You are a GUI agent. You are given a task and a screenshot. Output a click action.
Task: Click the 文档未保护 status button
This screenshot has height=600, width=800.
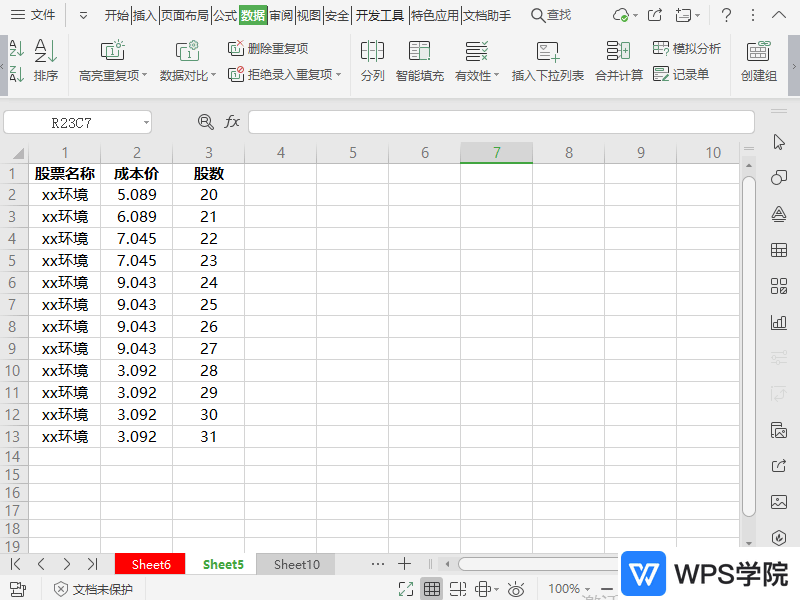click(93, 589)
